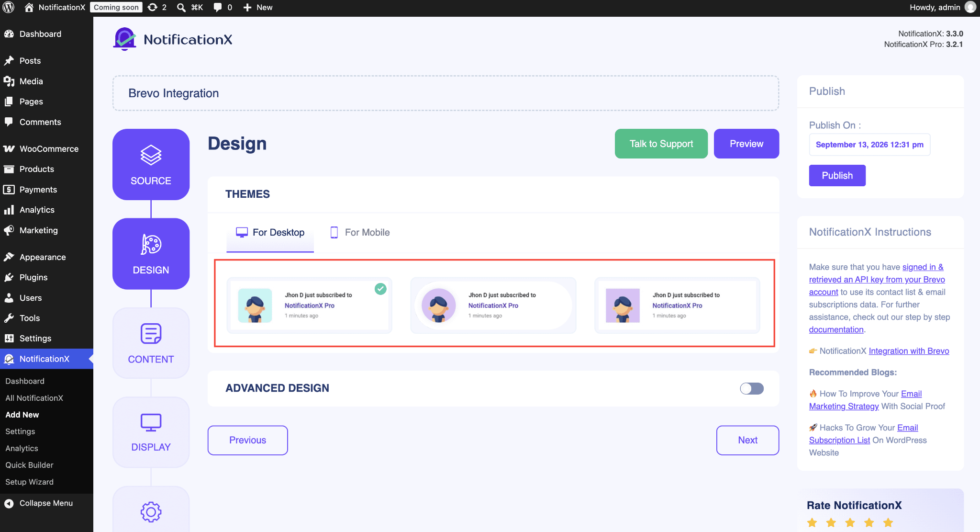Select the first theme with teal avatar
The image size is (980, 532).
[x=309, y=305]
